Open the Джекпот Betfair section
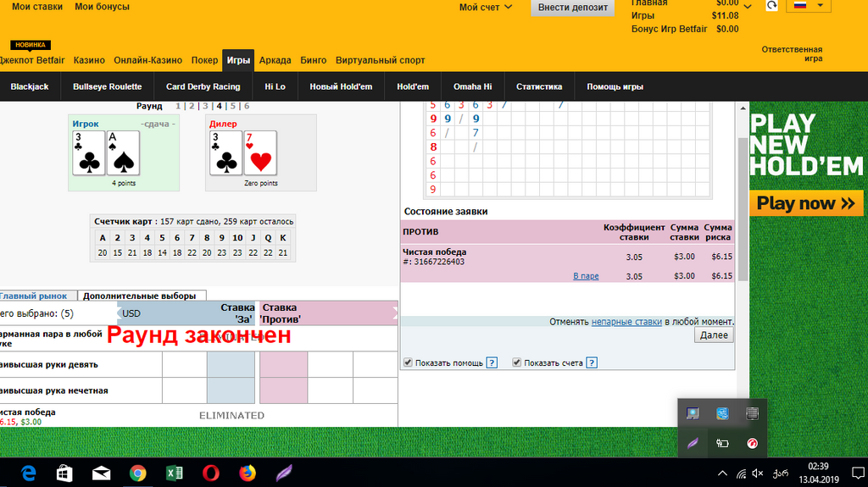The height and width of the screenshot is (487, 868). [x=32, y=60]
